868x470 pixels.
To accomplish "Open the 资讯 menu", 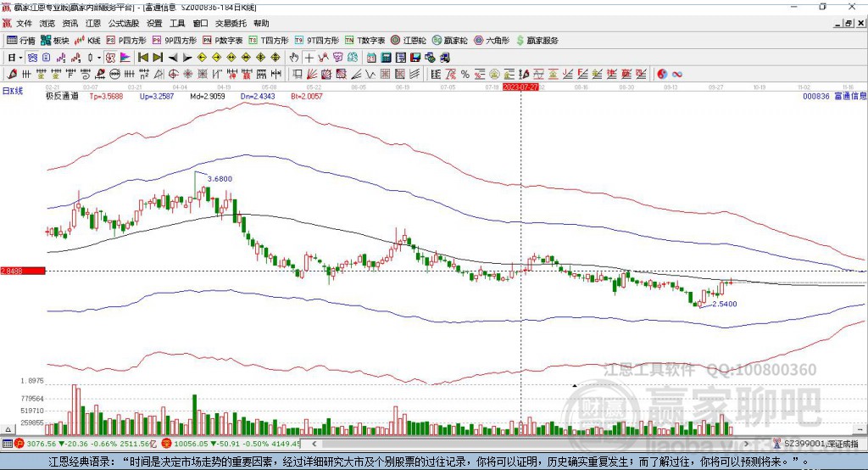I will pos(70,23).
